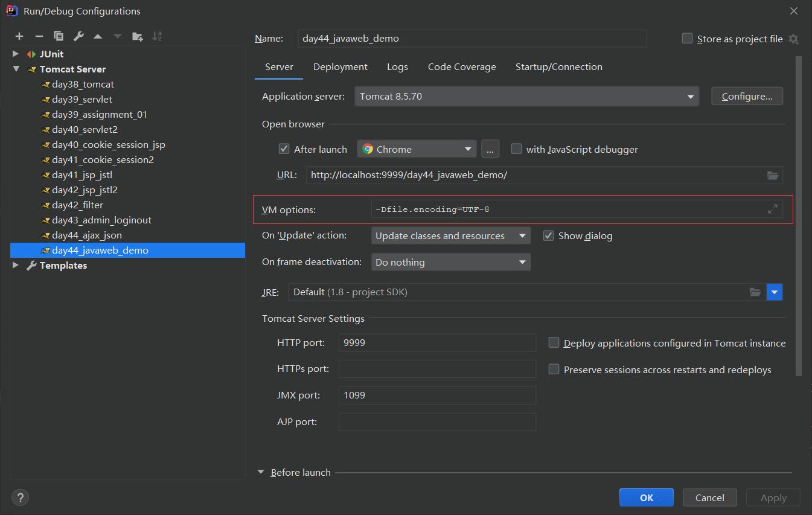The height and width of the screenshot is (515, 812).
Task: Open the Application server Tomcat 8.5.70 dropdown
Action: coord(526,97)
